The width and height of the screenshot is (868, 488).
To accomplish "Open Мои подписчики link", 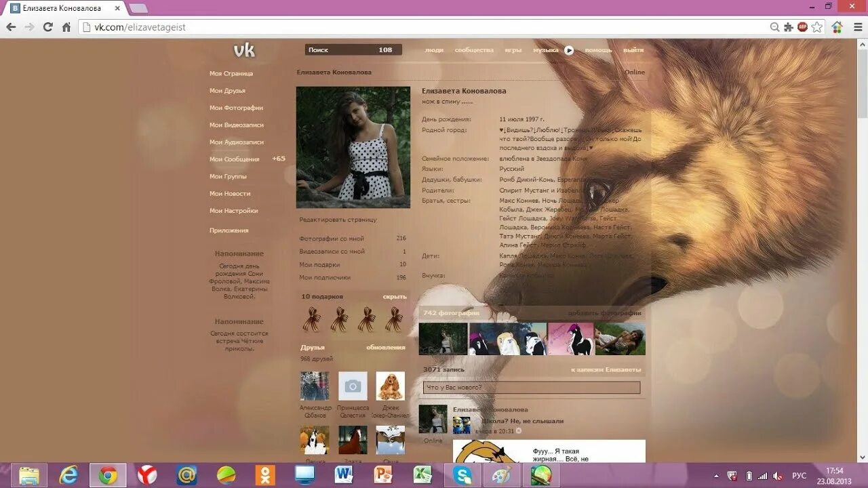I will [x=325, y=277].
